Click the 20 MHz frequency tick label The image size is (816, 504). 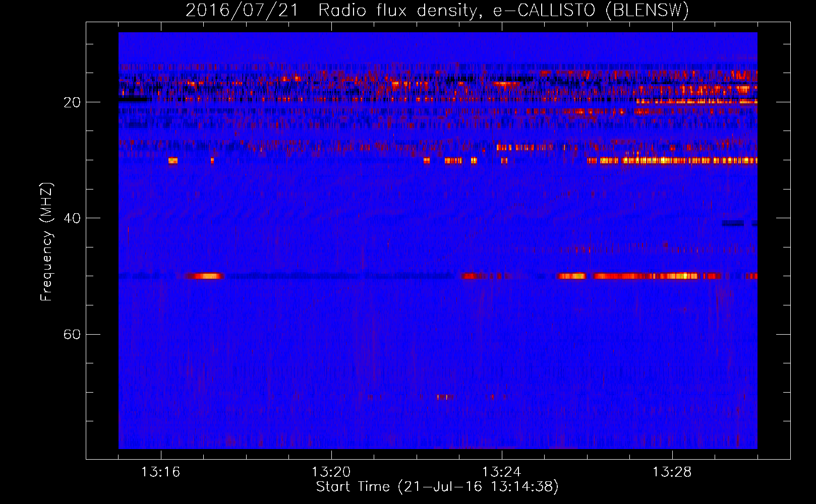point(72,102)
